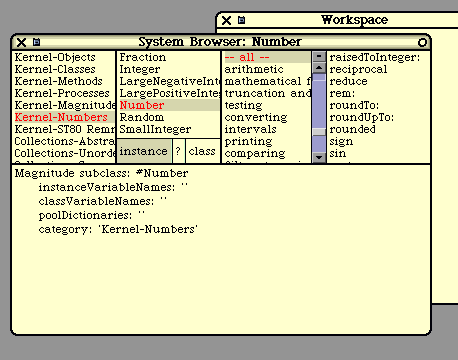
Task: Click the scrollbar down arrow
Action: pyautogui.click(x=319, y=158)
